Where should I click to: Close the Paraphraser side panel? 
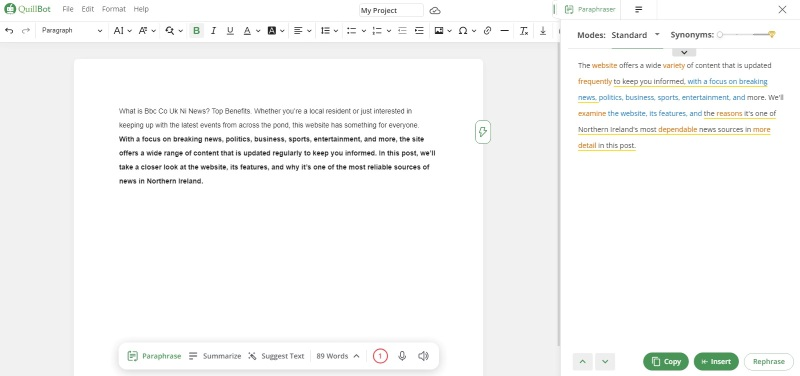click(782, 9)
